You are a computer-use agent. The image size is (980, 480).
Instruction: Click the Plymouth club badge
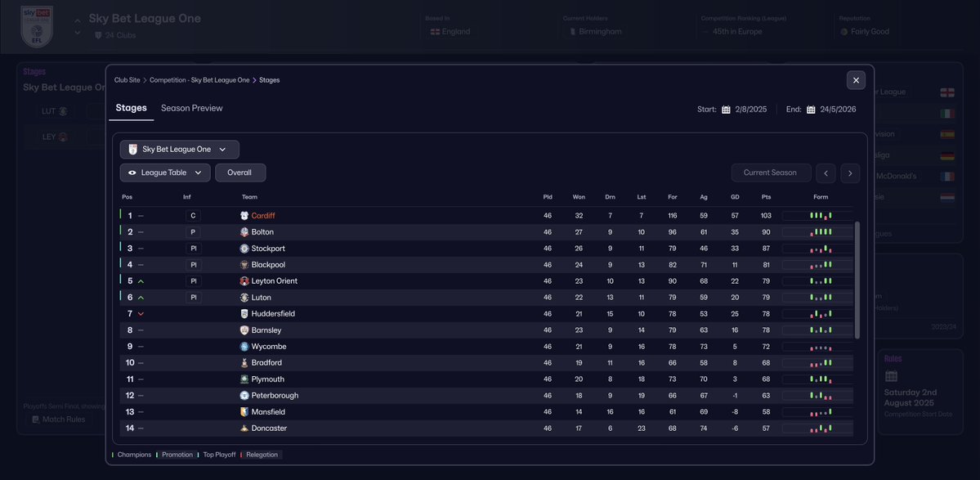(x=244, y=379)
